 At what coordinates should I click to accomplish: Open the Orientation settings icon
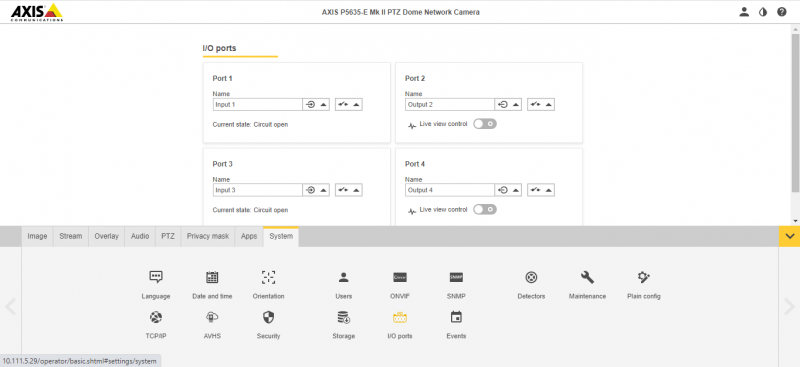tap(268, 277)
